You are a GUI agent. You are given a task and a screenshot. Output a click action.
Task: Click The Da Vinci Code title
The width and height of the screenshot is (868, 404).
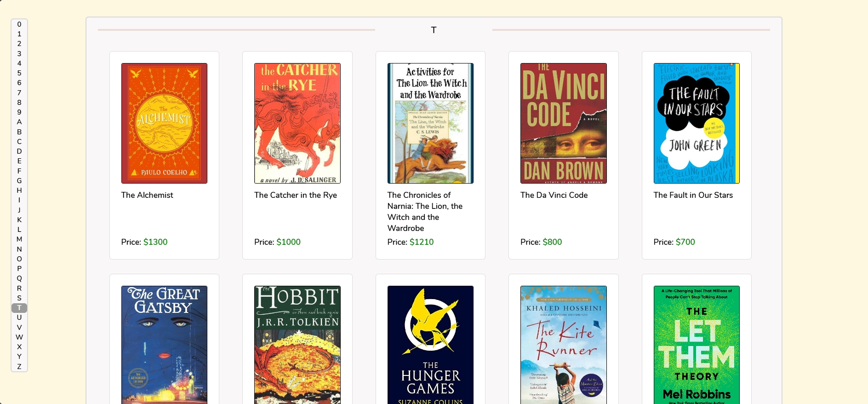coord(554,195)
